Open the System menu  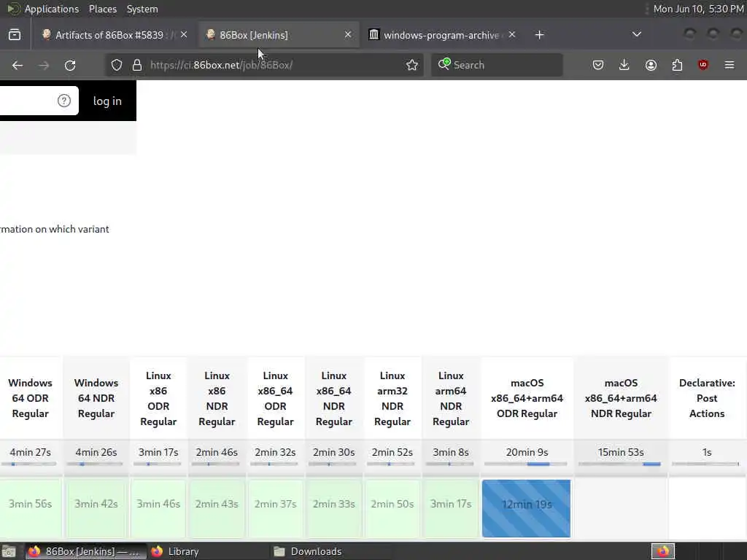click(x=142, y=9)
